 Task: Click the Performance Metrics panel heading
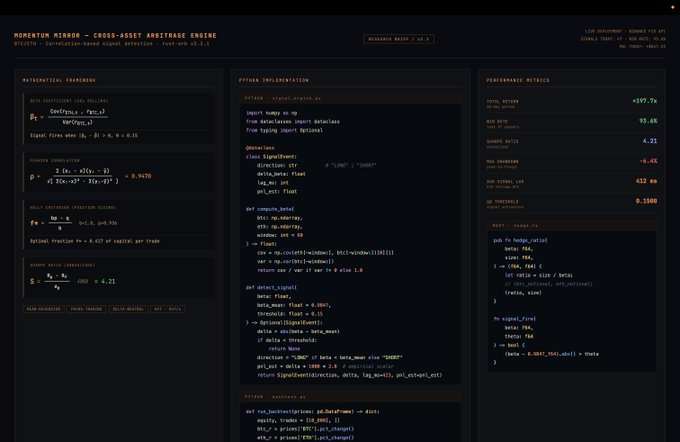coord(518,80)
